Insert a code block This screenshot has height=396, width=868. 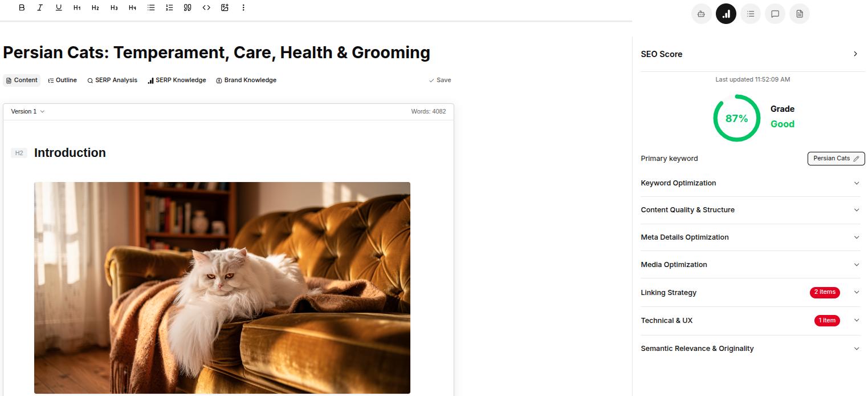[x=206, y=8]
